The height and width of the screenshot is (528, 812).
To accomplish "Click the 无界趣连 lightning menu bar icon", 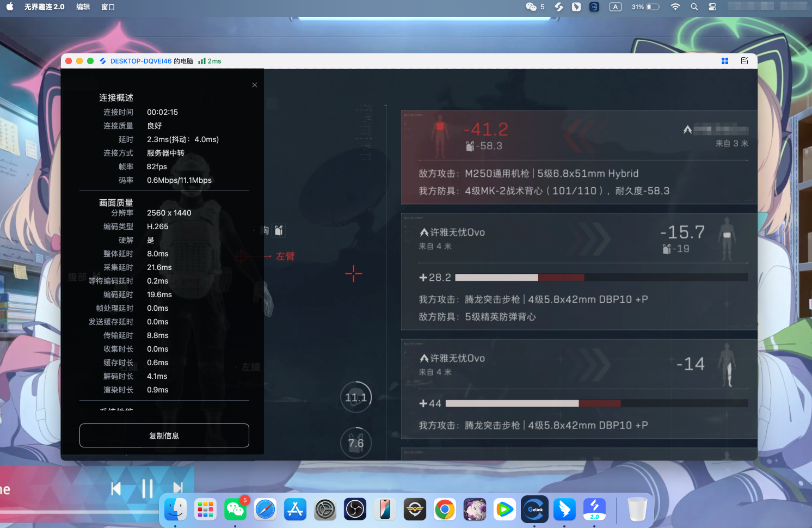I will [x=559, y=7].
